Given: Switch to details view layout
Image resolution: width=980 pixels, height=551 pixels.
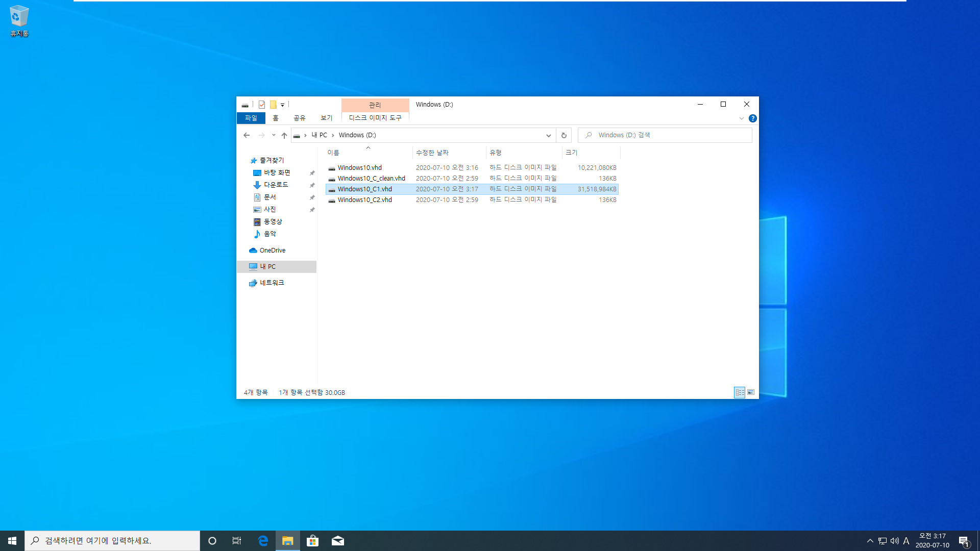Looking at the screenshot, I should [740, 392].
